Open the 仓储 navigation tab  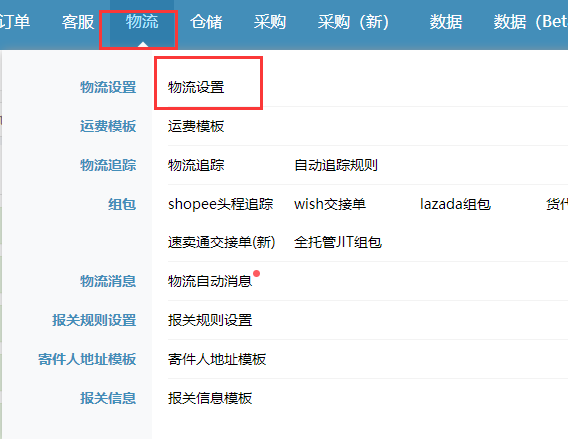[206, 22]
